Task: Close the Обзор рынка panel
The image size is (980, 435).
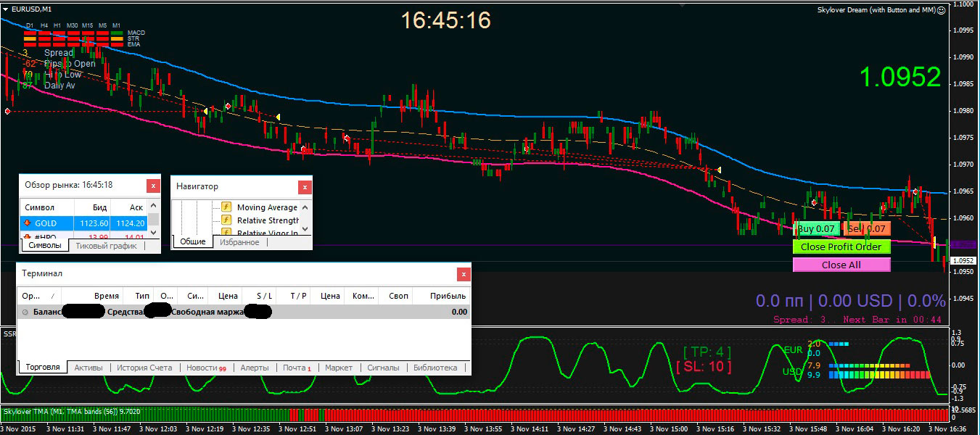Action: click(153, 186)
